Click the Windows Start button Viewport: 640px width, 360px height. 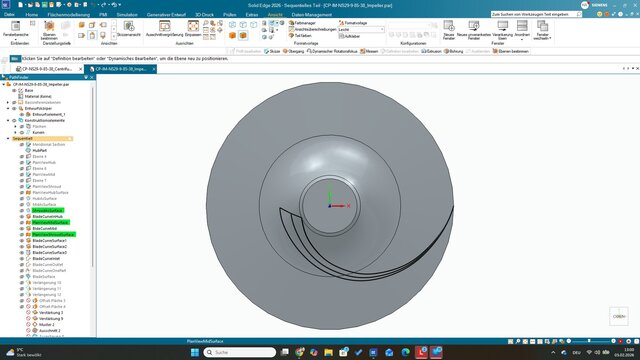195,352
